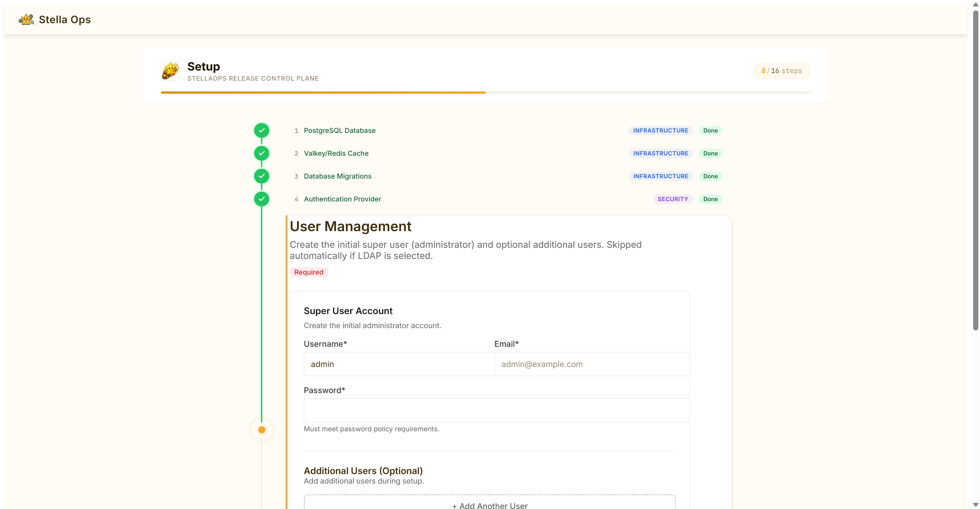Click the page vertical scrollbar

pyautogui.click(x=975, y=171)
